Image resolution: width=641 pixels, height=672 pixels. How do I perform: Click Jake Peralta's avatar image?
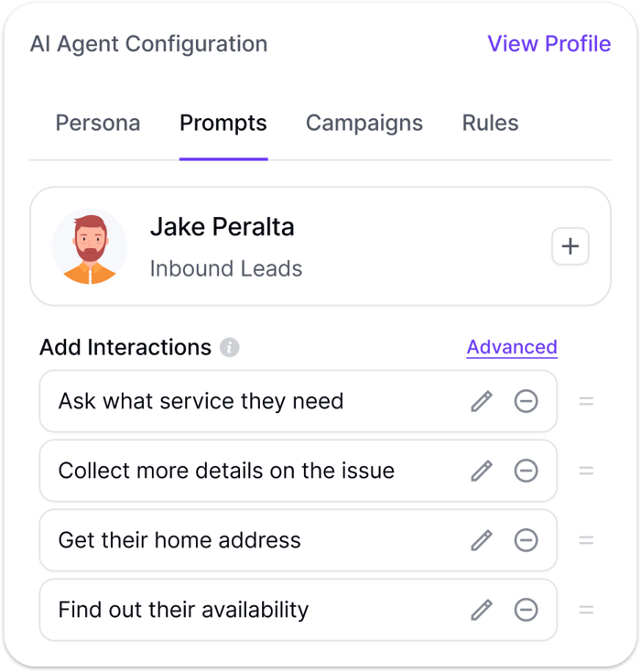click(x=90, y=246)
